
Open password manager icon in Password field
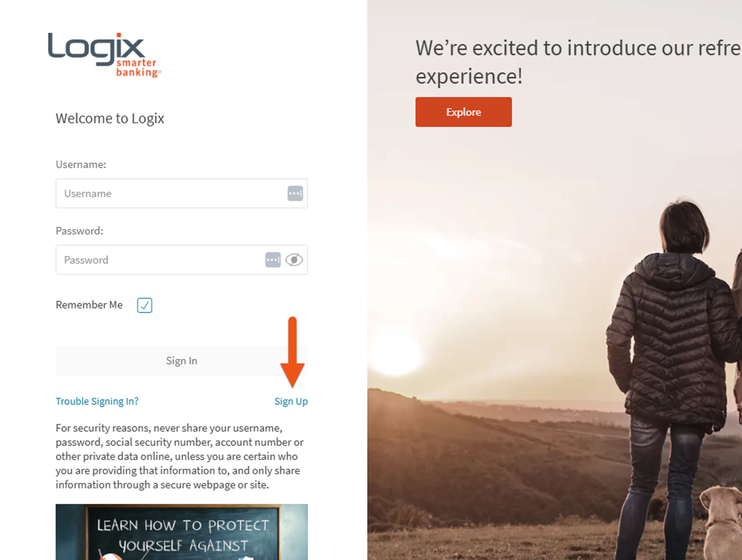click(273, 260)
